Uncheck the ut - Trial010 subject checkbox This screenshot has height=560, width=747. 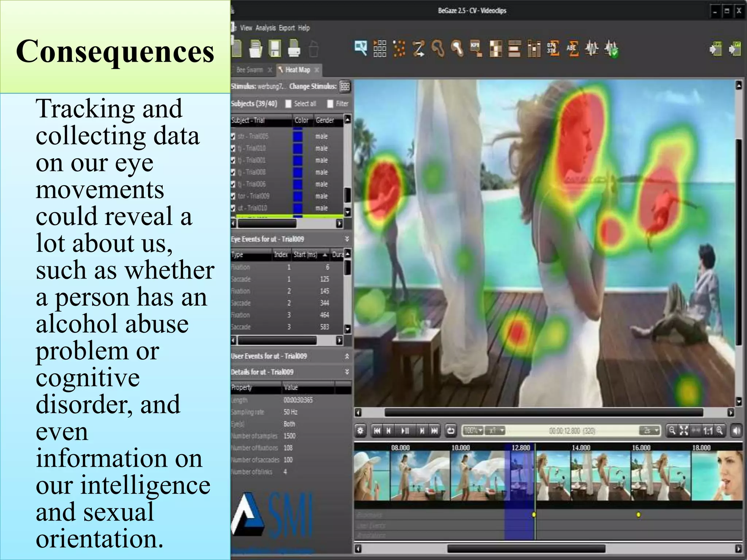click(233, 208)
